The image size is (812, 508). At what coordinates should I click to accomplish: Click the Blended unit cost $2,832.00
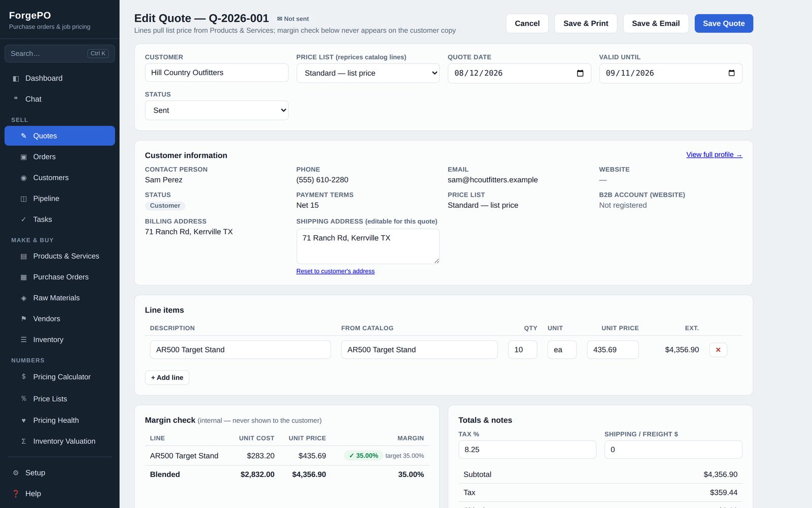coord(257,474)
